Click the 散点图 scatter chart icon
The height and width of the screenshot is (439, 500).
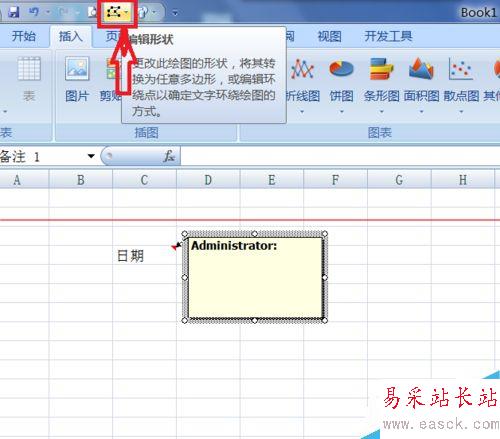[461, 69]
